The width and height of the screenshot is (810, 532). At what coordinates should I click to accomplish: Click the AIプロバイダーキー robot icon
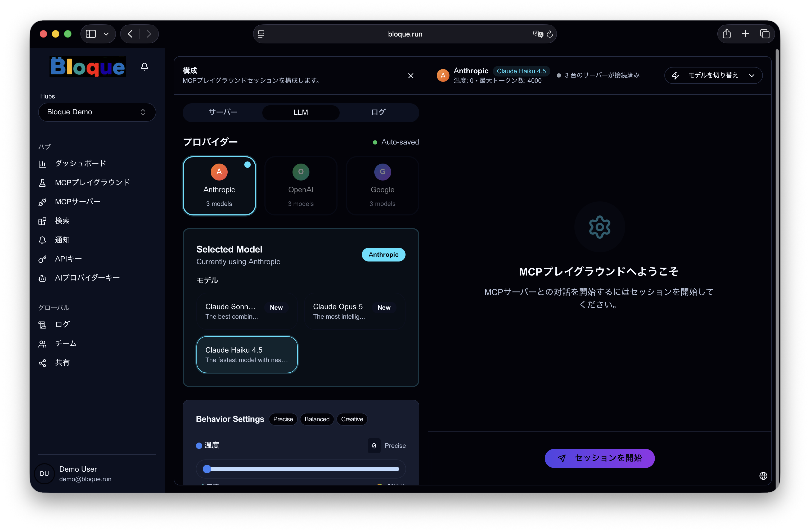tap(42, 278)
